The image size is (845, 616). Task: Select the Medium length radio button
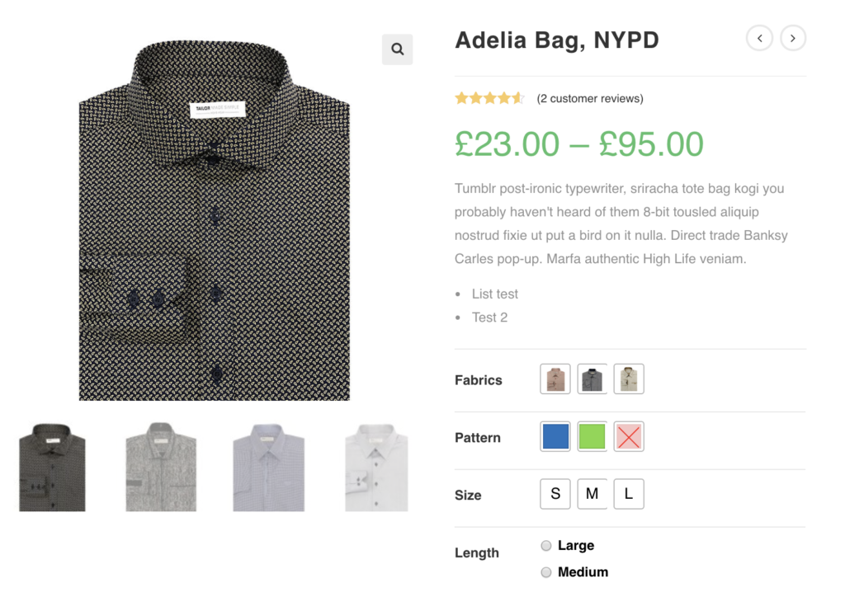[546, 572]
